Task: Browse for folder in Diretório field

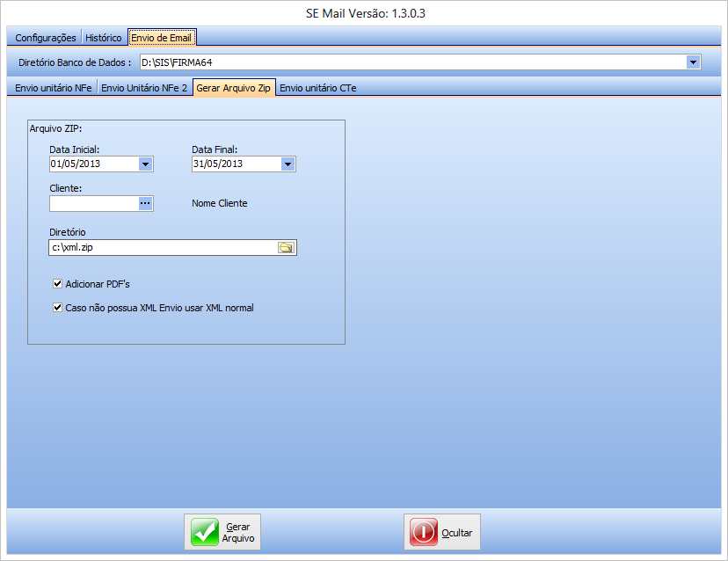Action: [286, 248]
